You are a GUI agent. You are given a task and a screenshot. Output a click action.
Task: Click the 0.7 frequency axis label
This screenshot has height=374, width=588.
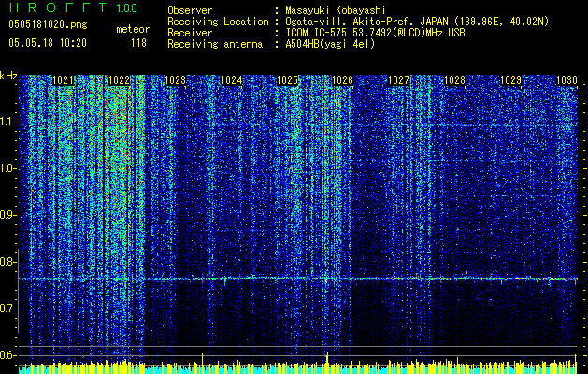pos(7,309)
